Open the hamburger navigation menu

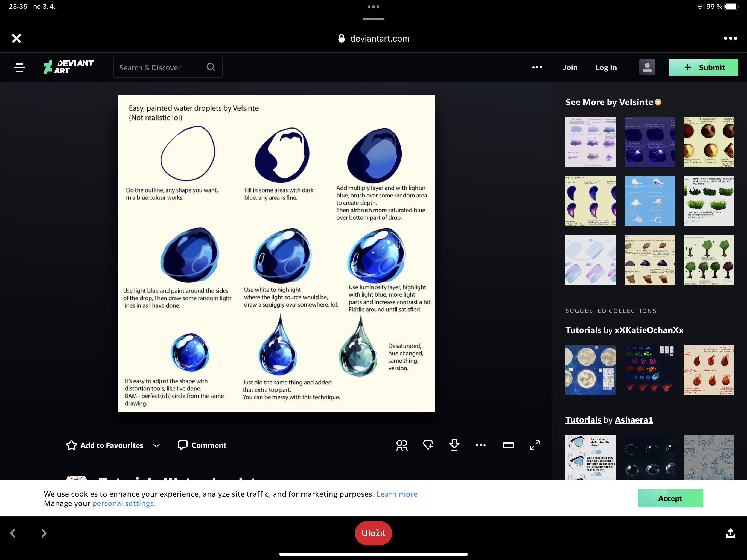[20, 67]
